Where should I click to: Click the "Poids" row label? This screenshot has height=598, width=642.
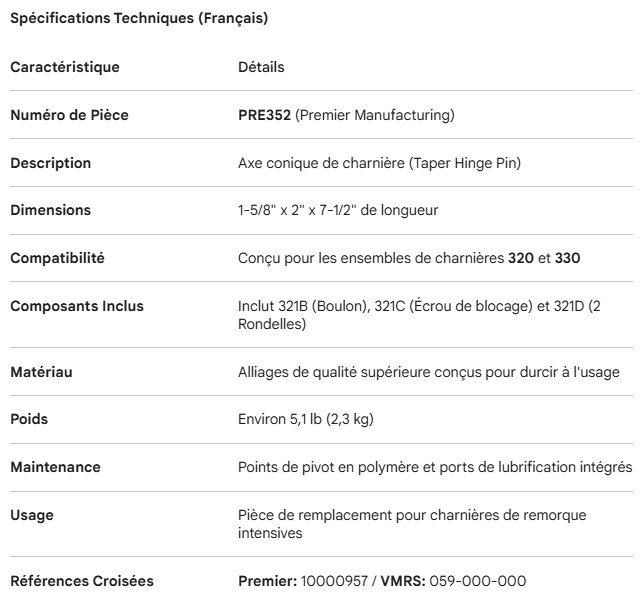pyautogui.click(x=29, y=419)
